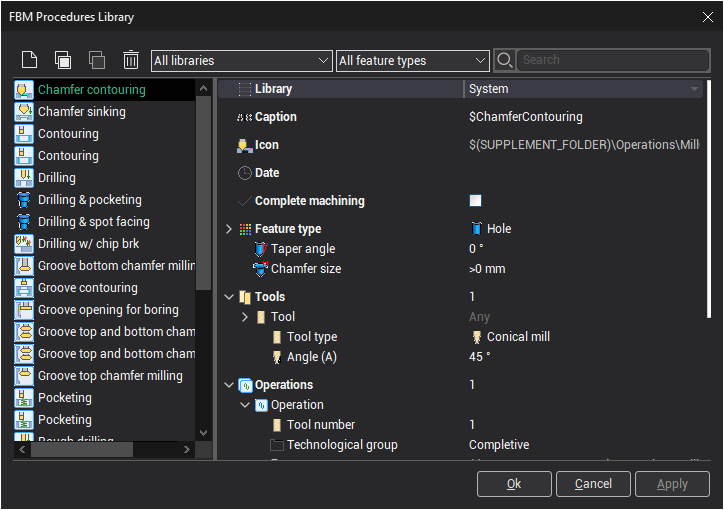This screenshot has height=510, width=724.
Task: Open the All libraries dropdown
Action: coord(241,61)
